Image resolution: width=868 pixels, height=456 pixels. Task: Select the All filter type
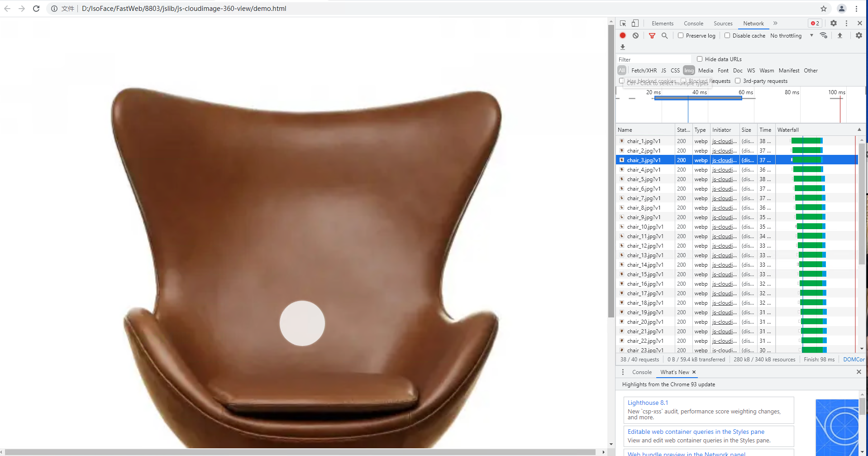click(x=622, y=70)
